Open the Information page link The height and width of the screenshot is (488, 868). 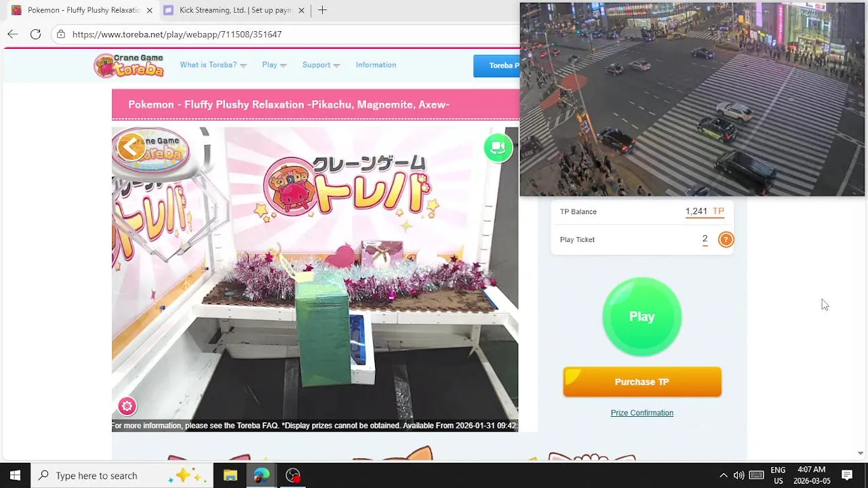(x=376, y=65)
